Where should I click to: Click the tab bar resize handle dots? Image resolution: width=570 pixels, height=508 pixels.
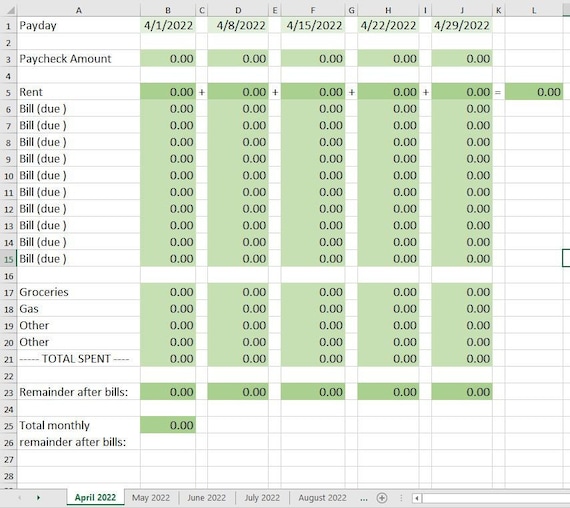point(401,498)
